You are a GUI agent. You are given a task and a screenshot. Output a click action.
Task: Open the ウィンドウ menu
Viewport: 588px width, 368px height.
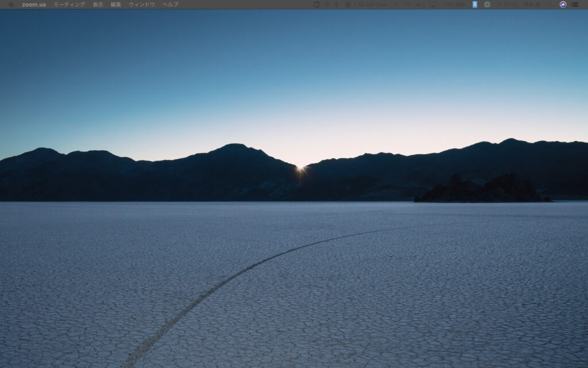pos(142,5)
